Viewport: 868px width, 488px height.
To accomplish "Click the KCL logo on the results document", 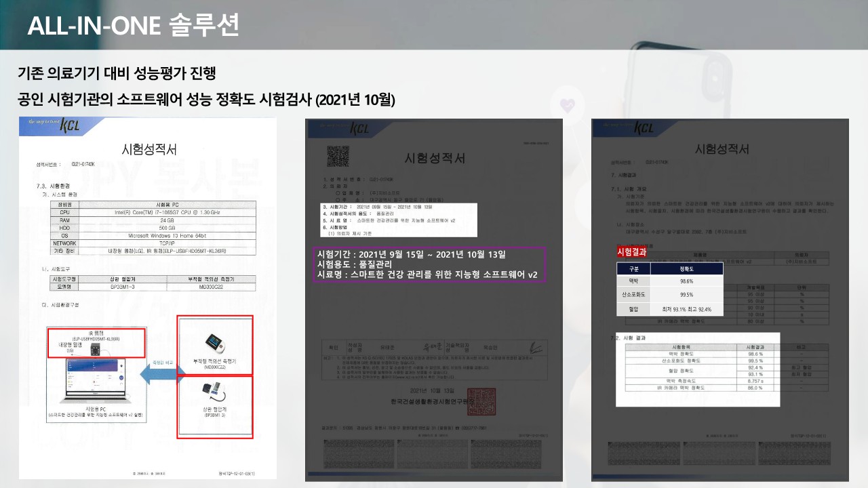I will point(644,128).
